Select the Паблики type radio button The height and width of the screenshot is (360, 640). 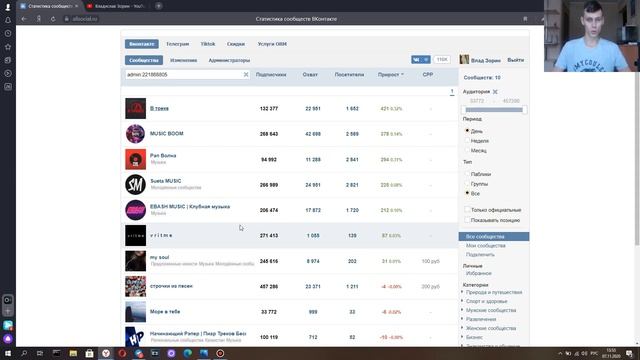tap(467, 174)
